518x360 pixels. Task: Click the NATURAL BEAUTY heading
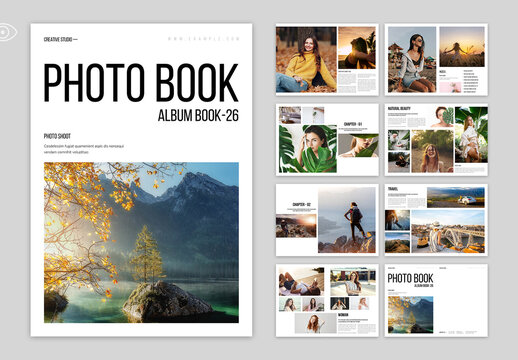(399, 109)
